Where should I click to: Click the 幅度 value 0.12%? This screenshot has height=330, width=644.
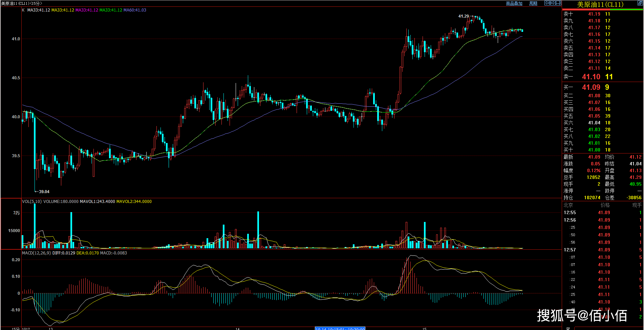click(594, 170)
